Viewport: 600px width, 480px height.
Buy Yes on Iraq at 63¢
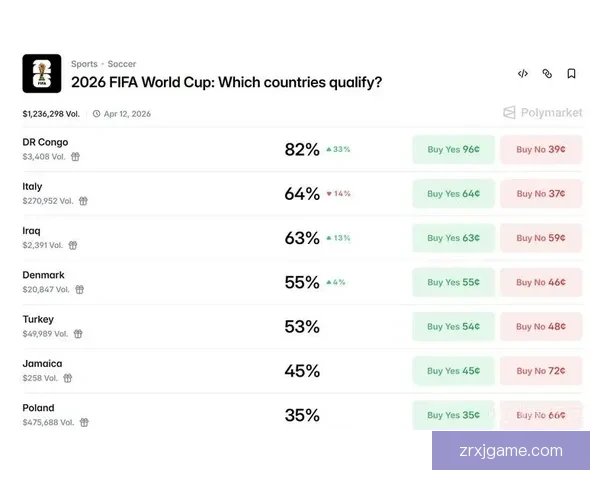tap(453, 238)
